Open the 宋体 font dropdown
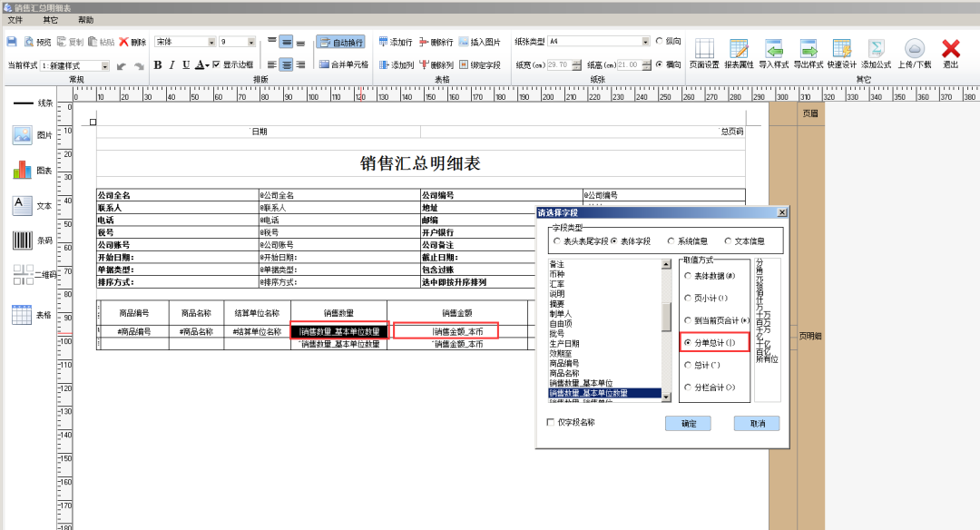Viewport: 980px width, 530px height. pos(211,42)
